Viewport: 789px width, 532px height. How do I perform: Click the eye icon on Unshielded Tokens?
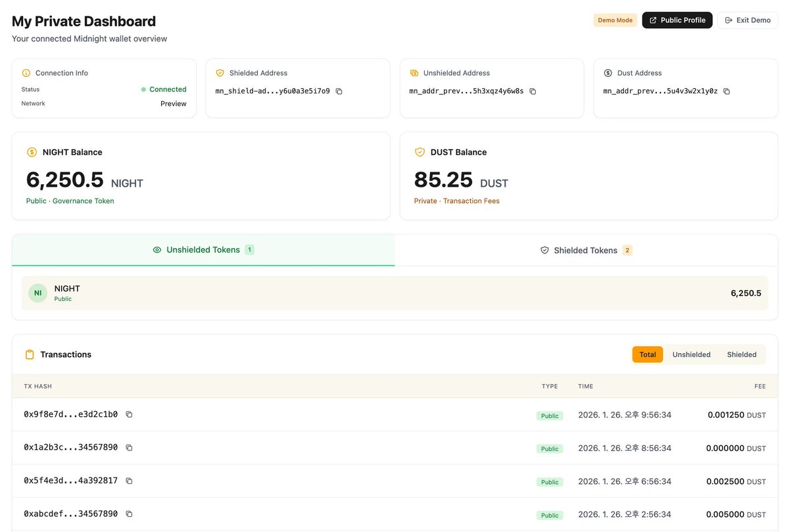point(157,250)
